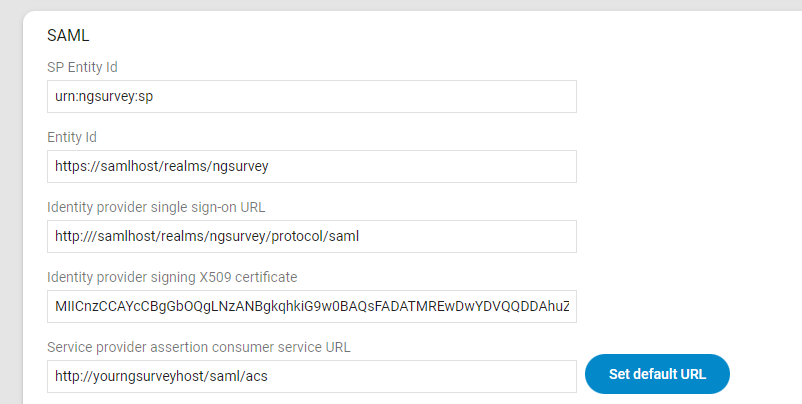Click the gray background above the SAML card
Screen dimensions: 802x404
coord(400,5)
